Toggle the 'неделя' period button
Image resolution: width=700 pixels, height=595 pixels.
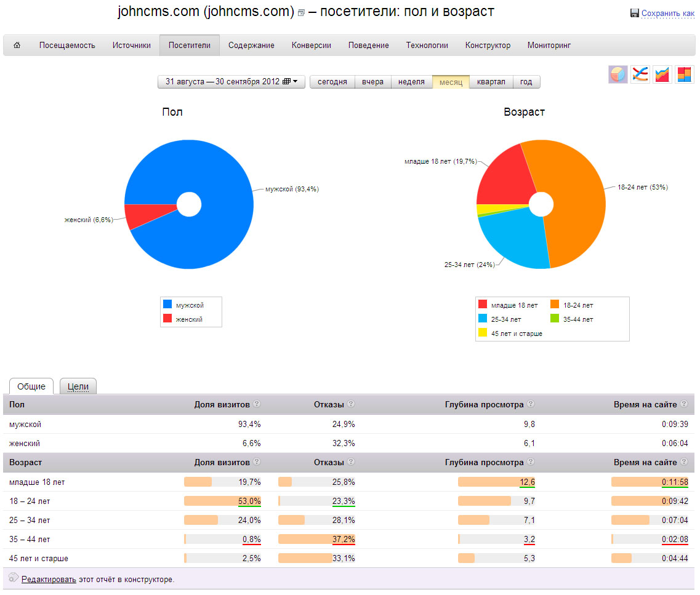coord(411,82)
